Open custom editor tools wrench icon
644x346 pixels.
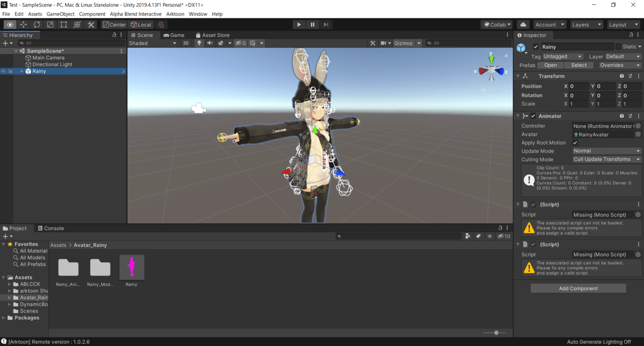[91, 25]
